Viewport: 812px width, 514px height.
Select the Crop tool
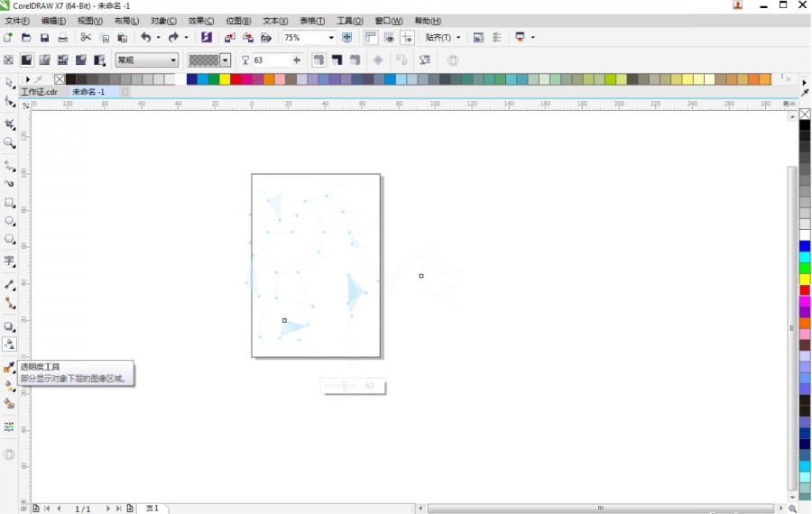9,124
